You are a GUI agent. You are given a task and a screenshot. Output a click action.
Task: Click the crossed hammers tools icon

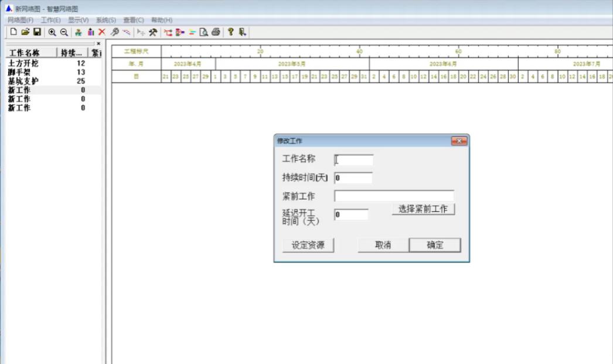pyautogui.click(x=153, y=32)
